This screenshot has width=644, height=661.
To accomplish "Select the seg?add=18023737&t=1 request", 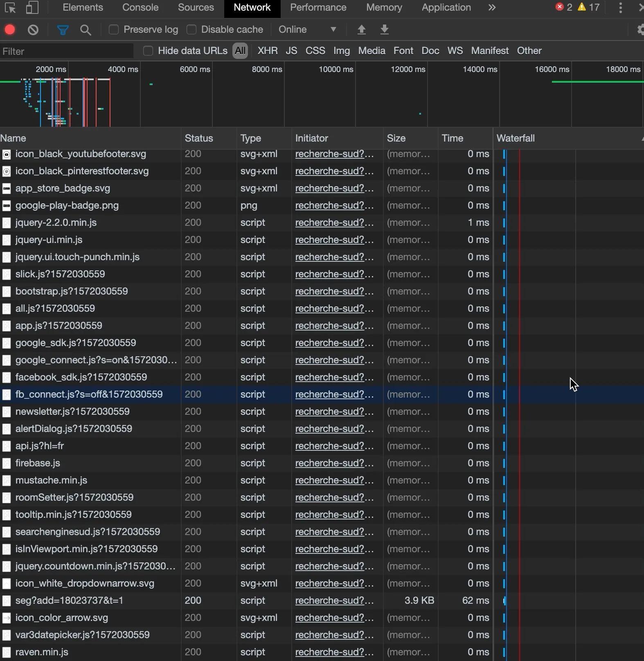I will (x=322, y=600).
